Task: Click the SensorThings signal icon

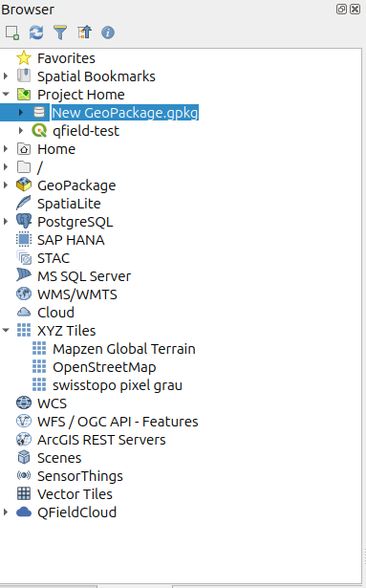Action: click(x=24, y=476)
